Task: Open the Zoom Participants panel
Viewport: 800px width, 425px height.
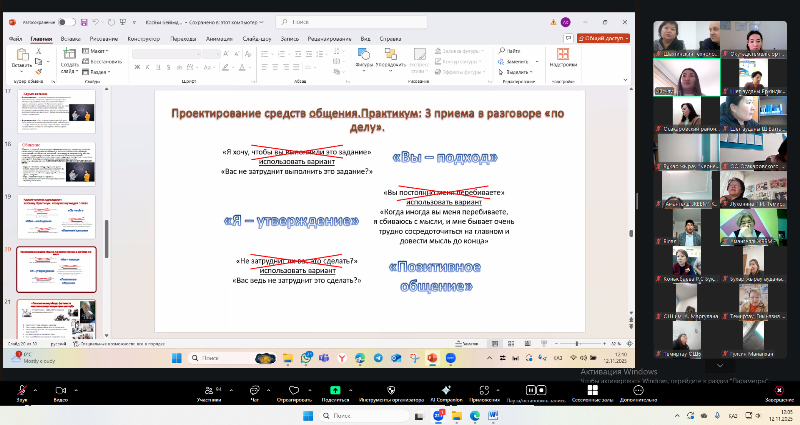Action: [x=209, y=389]
